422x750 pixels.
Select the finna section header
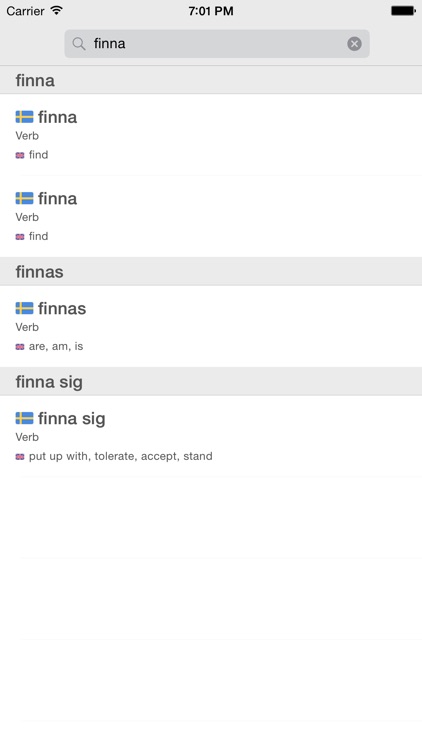tap(211, 80)
